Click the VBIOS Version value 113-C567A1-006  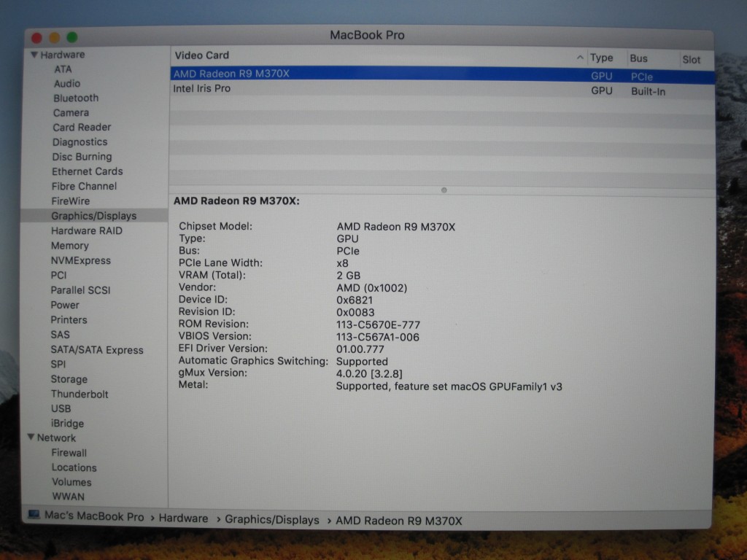tap(378, 337)
